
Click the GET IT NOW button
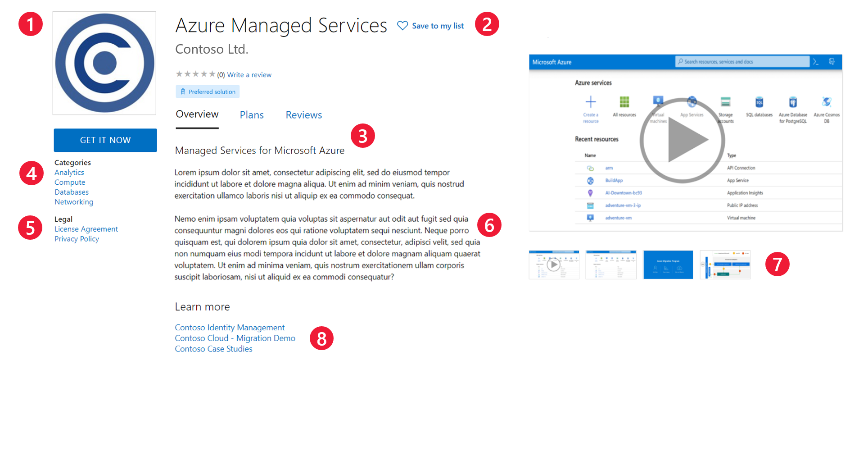(105, 140)
